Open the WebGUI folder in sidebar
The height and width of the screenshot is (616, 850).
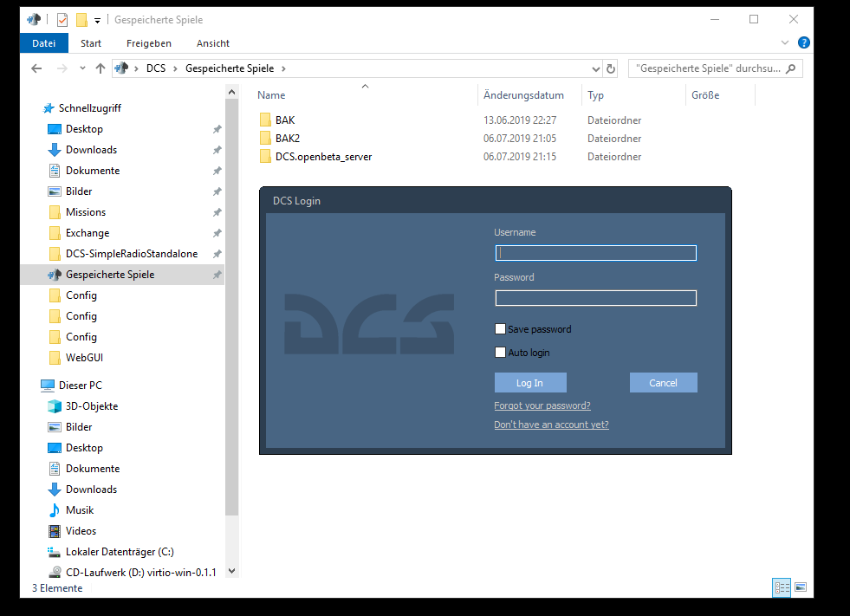coord(84,358)
